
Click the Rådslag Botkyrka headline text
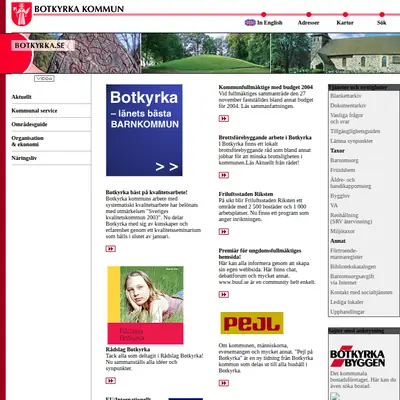tap(128, 350)
